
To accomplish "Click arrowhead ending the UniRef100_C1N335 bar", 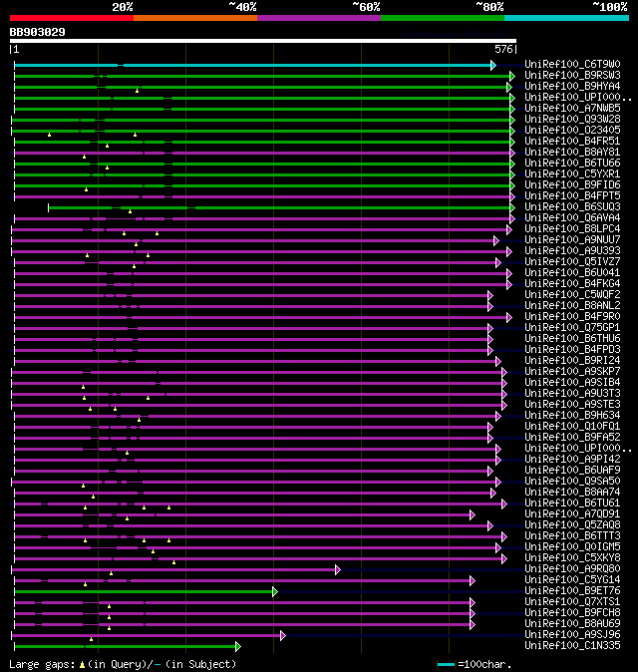I will coord(238,647).
